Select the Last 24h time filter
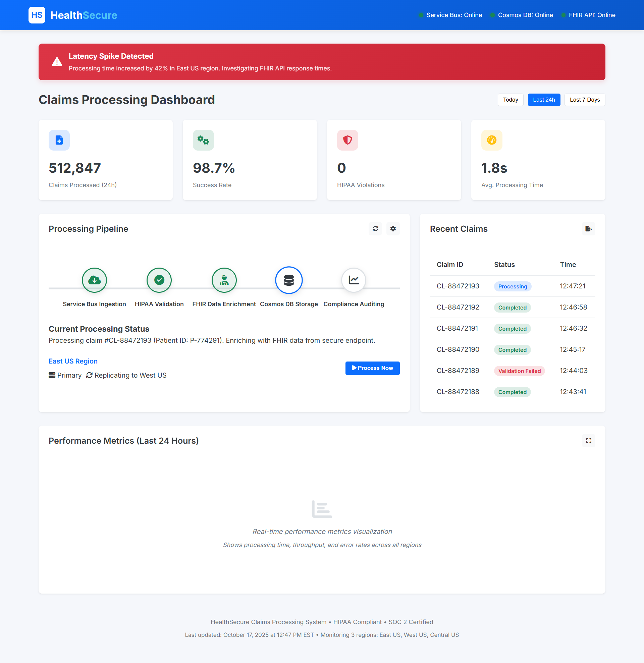 (x=543, y=100)
